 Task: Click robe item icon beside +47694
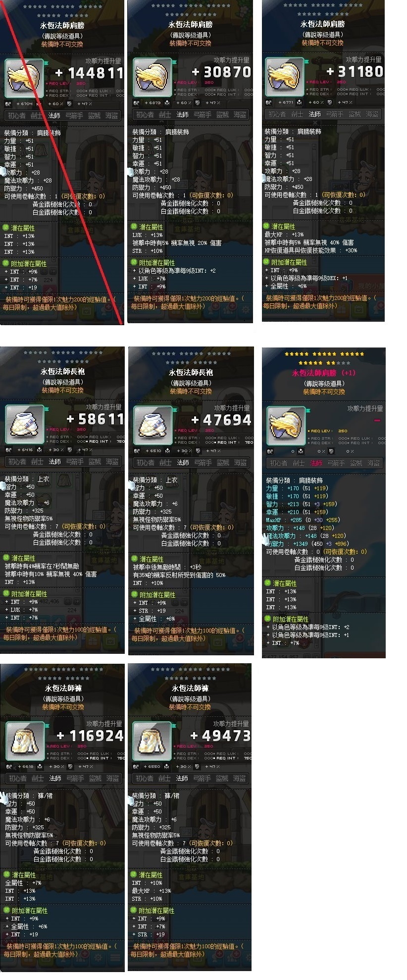(x=153, y=426)
